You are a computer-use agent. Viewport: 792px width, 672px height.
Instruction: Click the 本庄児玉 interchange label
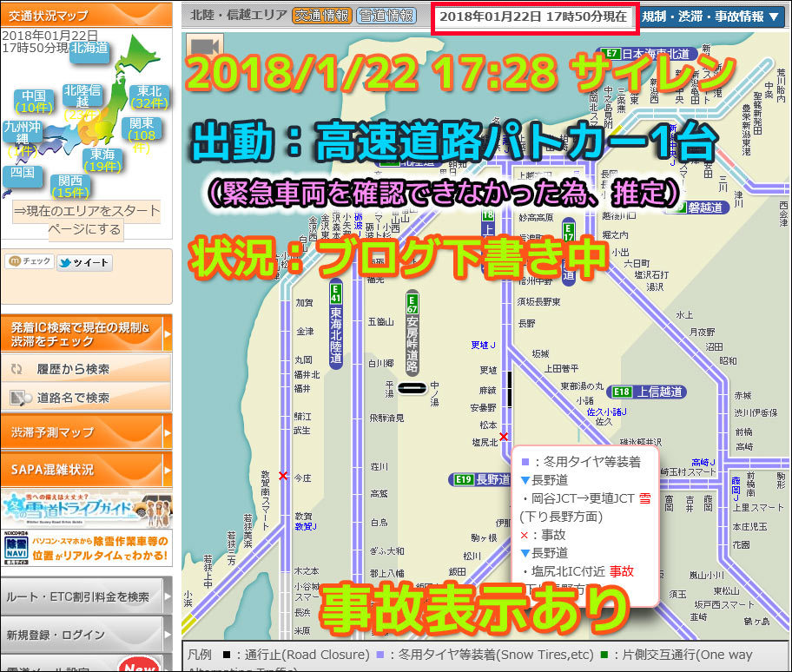[750, 527]
